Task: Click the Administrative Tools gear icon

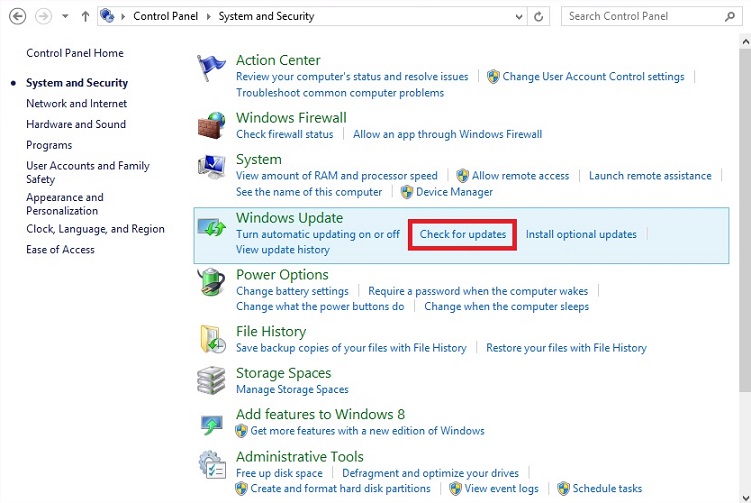Action: point(211,465)
